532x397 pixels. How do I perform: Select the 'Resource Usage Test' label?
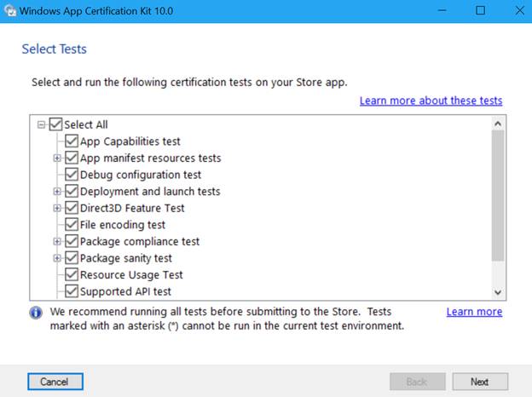(x=131, y=275)
